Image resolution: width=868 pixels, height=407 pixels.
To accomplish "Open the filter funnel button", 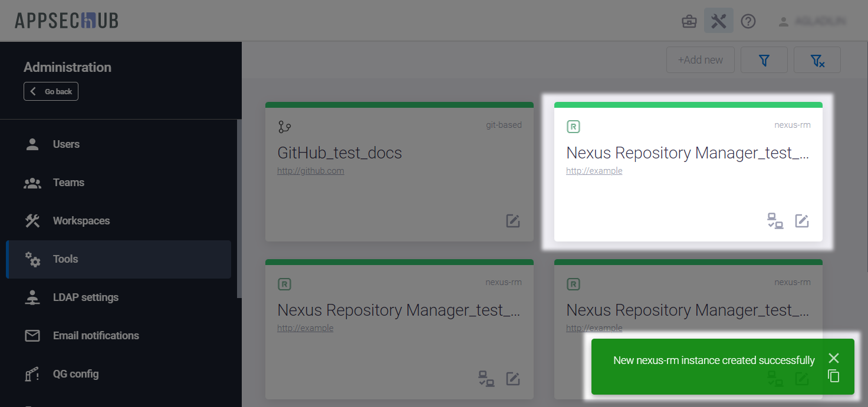I will (x=764, y=60).
